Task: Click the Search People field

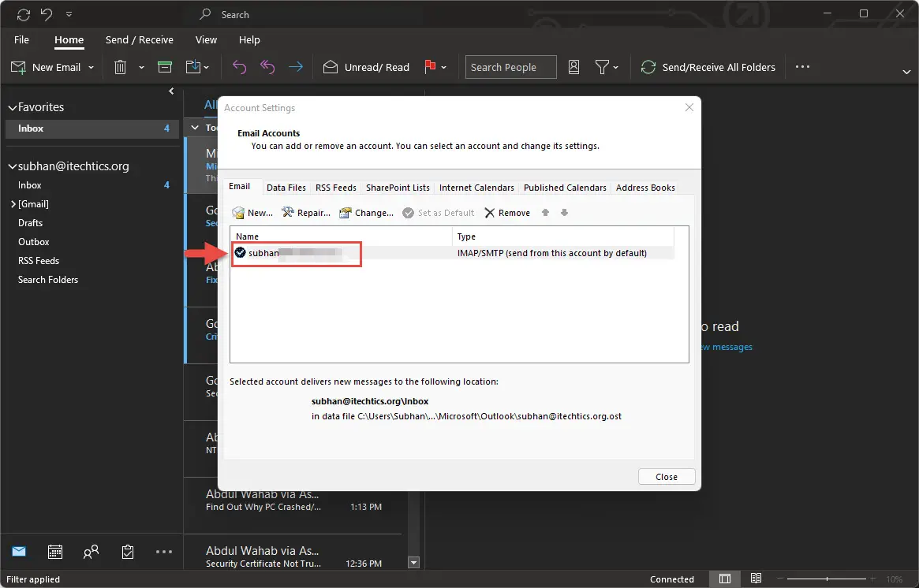Action: 510,67
